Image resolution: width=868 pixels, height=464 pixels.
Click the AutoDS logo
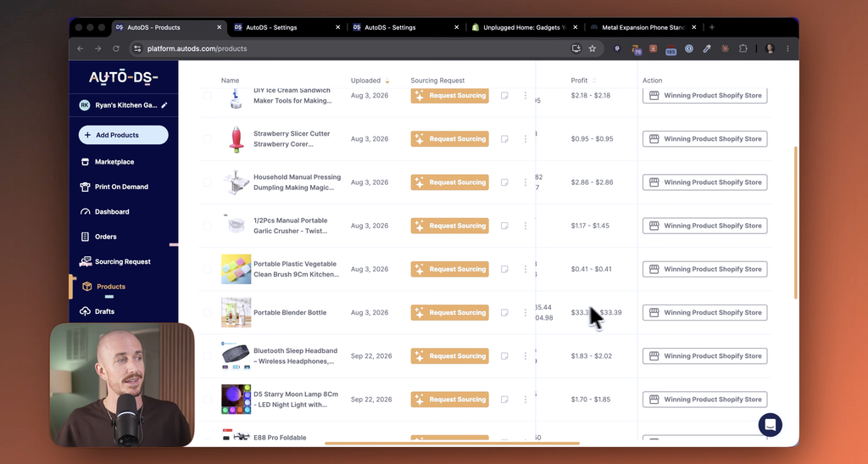pos(124,77)
